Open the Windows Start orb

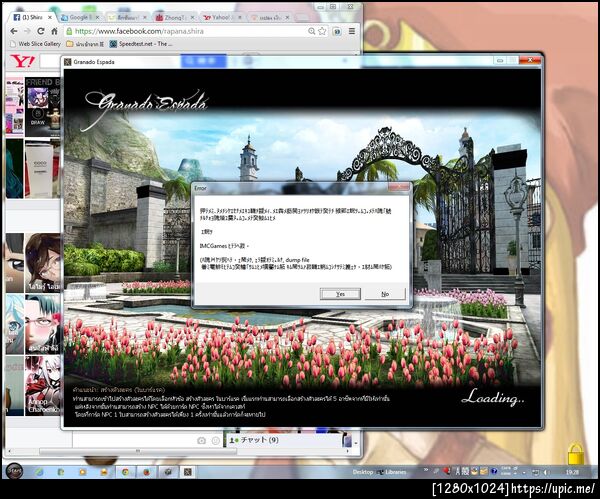pos(15,471)
